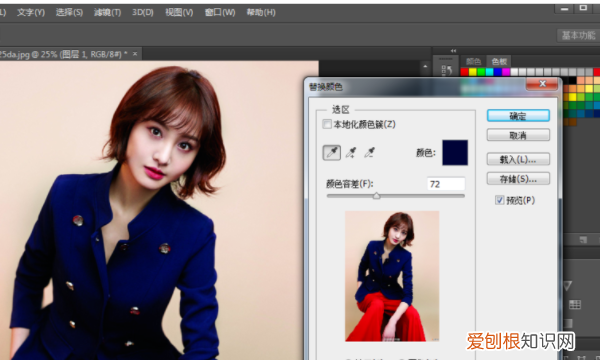This screenshot has height=360, width=600.
Task: Pick the yellow swatch in the top row
Action: (x=473, y=72)
